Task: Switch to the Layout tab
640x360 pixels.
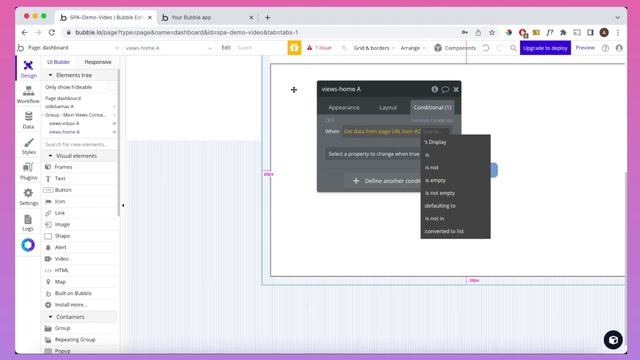Action: (388, 107)
